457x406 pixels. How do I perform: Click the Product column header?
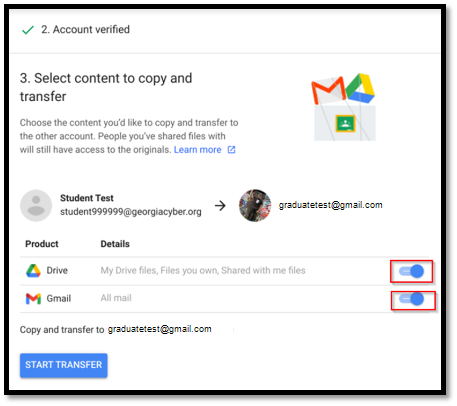42,244
